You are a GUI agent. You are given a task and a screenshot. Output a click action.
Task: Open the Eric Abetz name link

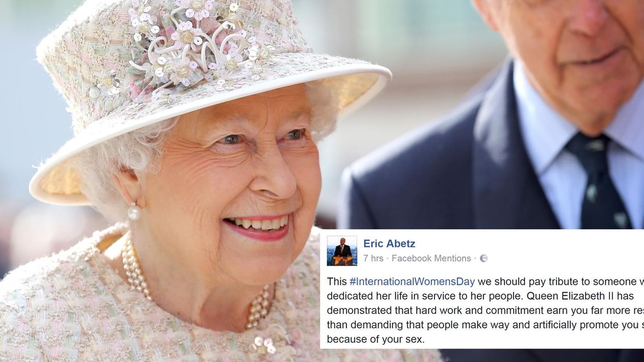(x=389, y=244)
